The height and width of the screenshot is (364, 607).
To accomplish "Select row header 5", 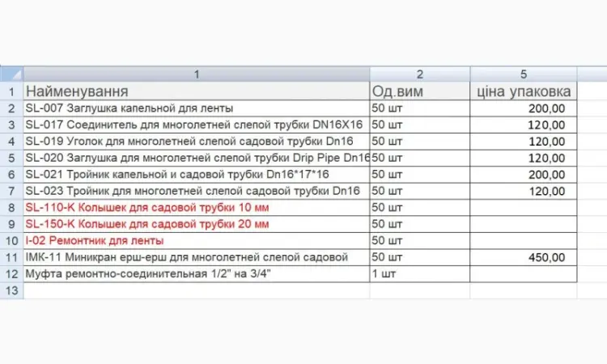I will [11, 159].
